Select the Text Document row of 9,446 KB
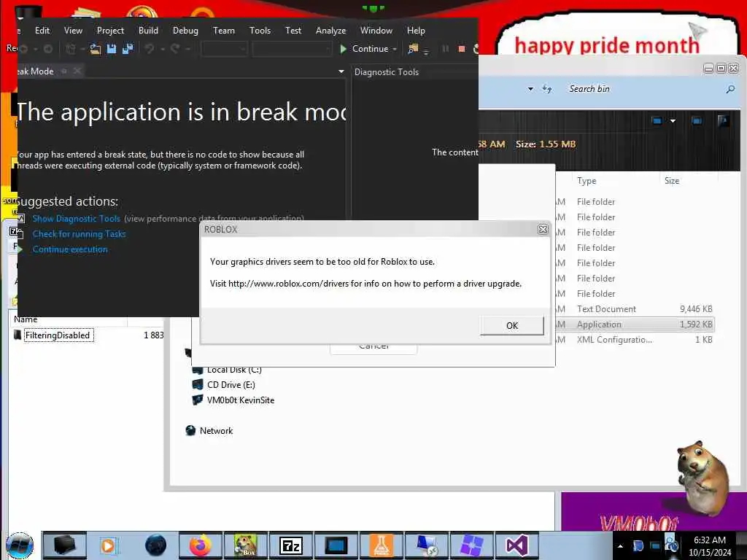 [x=634, y=309]
